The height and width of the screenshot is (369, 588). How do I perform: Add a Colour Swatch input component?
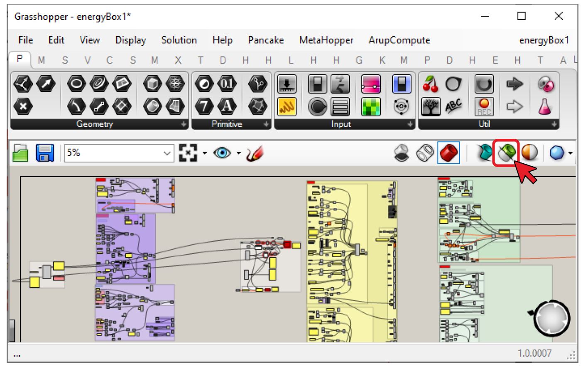tap(370, 107)
